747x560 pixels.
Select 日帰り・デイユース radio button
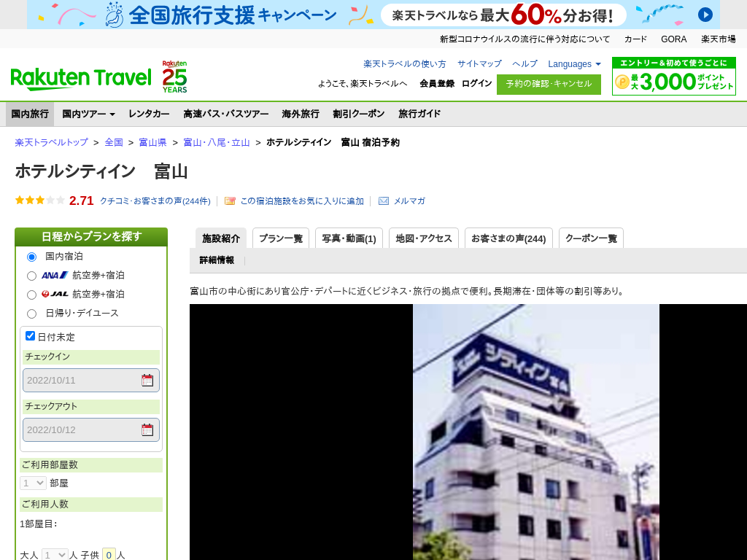point(31,314)
